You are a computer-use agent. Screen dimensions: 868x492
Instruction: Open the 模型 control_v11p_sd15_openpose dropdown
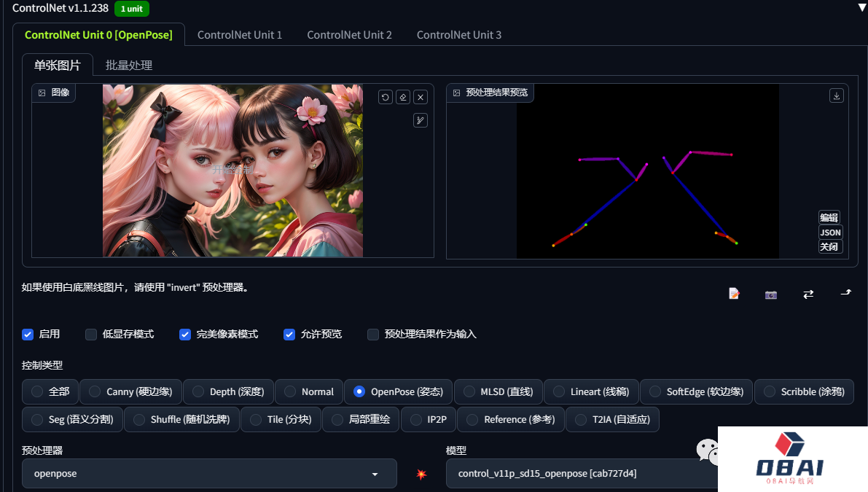(579, 474)
